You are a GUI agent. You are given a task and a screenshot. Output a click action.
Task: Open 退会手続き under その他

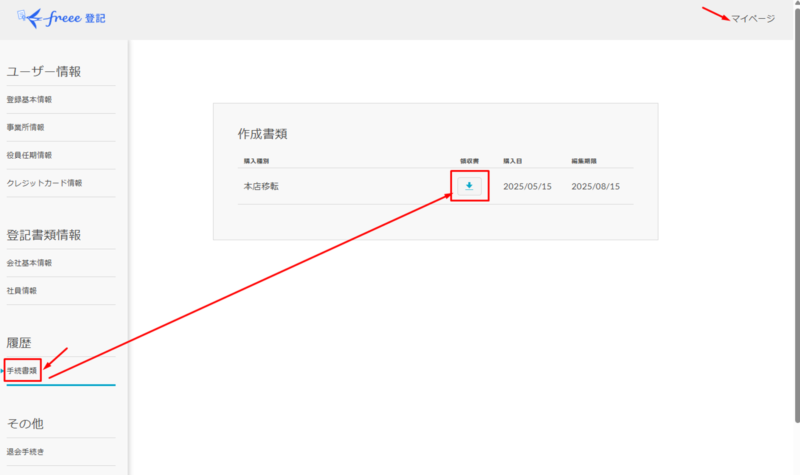pyautogui.click(x=26, y=451)
